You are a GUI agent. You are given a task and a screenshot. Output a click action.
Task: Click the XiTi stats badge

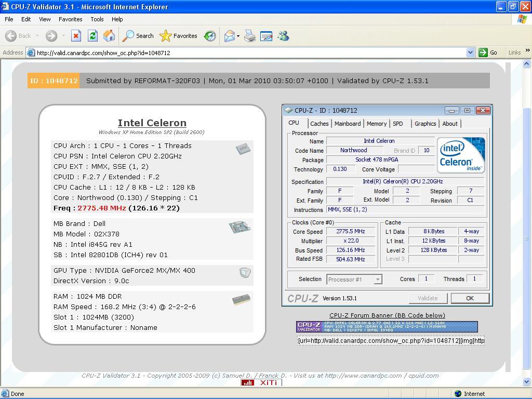(x=261, y=382)
